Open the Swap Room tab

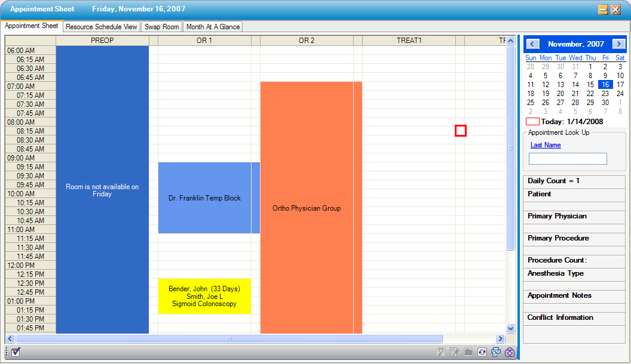tap(162, 27)
